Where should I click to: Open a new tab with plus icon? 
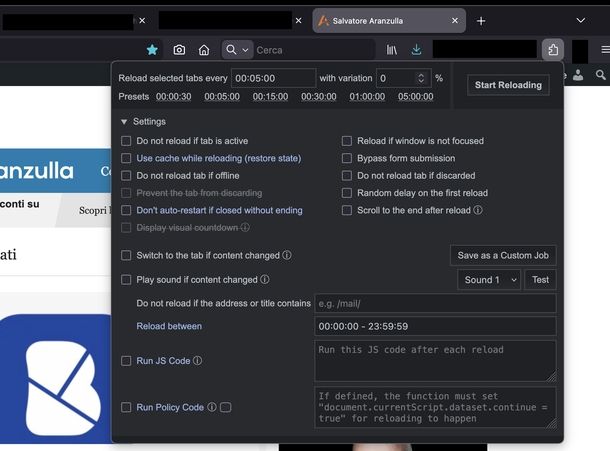(481, 21)
